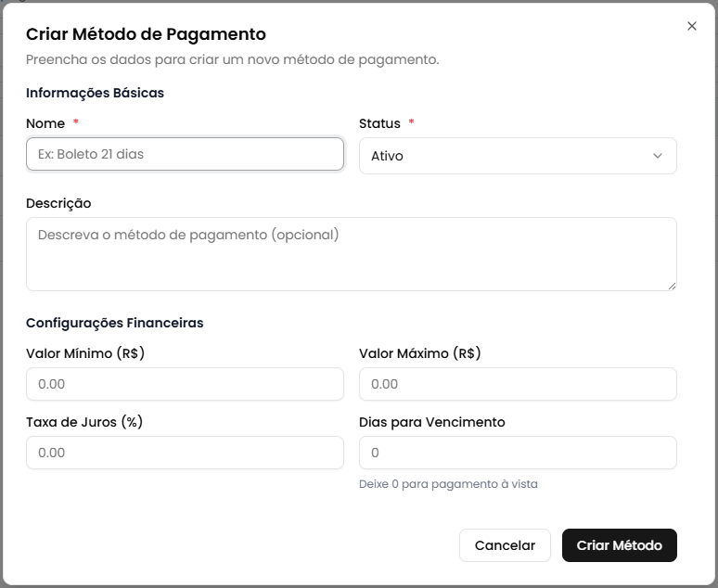
Task: Click the Configurações Financeiras section heading
Action: coord(114,323)
